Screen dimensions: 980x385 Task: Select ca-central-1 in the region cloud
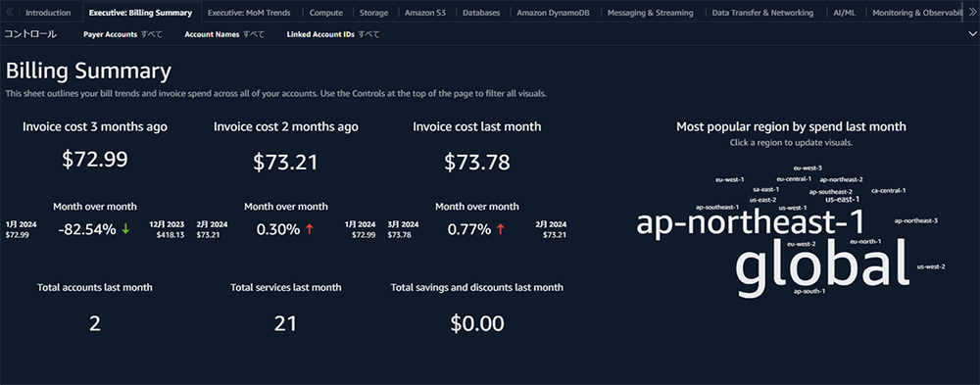888,190
